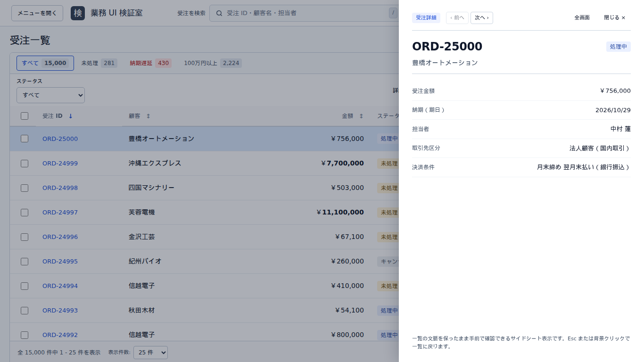Select the 納期遅延 430 tab
Image resolution: width=644 pixels, height=362 pixels.
click(150, 63)
